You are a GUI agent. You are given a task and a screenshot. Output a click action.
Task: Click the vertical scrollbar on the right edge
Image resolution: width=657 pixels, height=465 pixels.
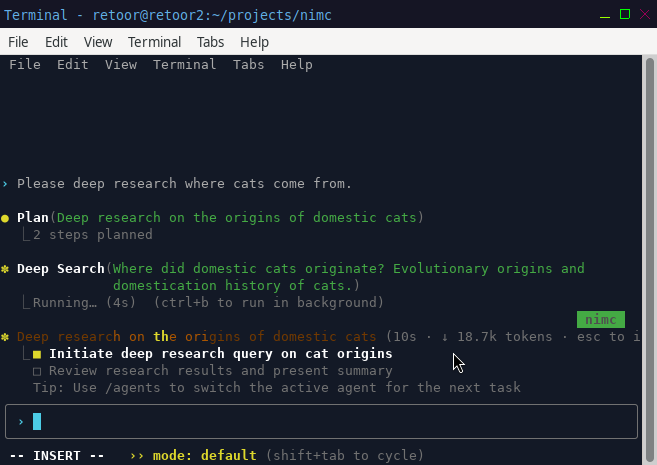650,260
